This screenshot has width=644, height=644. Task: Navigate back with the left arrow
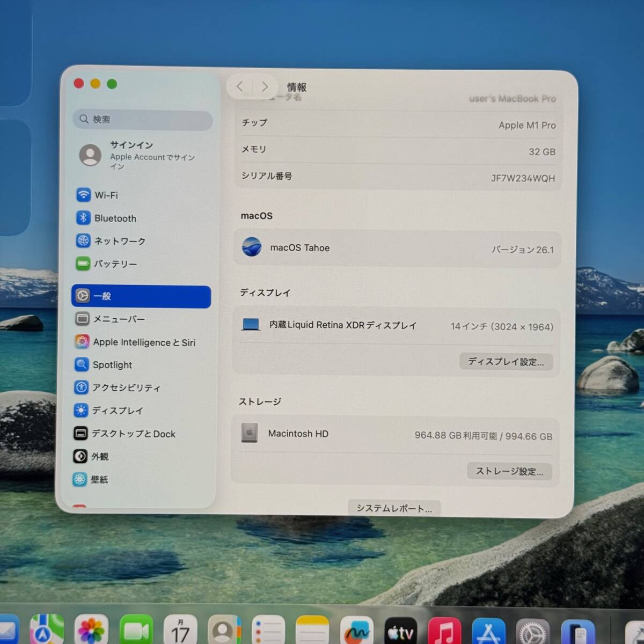pos(240,86)
